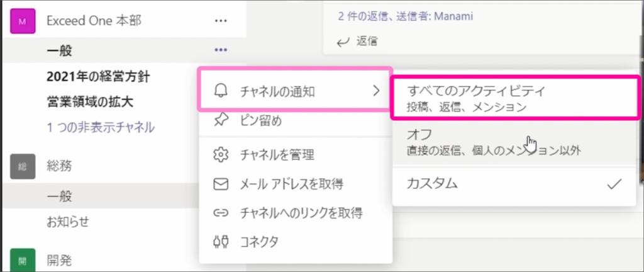Screen dimensions: 644x272
Task: Select メール アドレスを取得 menu entry
Action: click(296, 184)
